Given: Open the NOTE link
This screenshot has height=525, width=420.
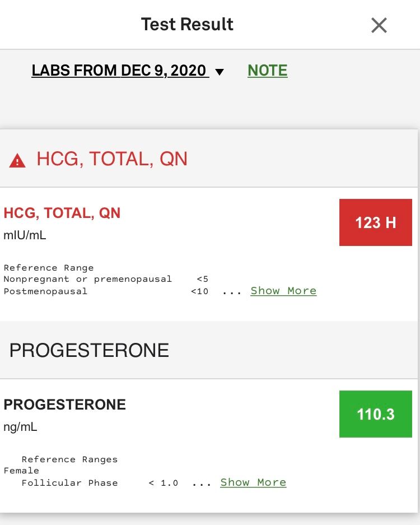Looking at the screenshot, I should (267, 71).
